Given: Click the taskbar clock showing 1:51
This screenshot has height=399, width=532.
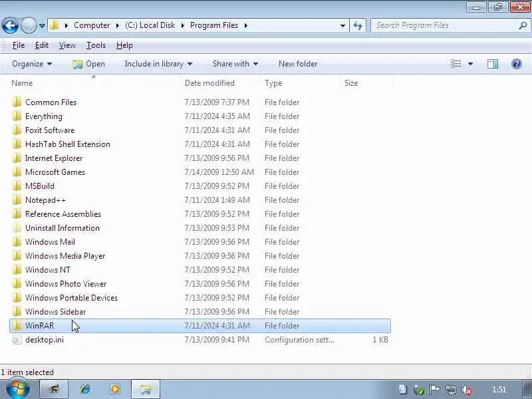Looking at the screenshot, I should (x=499, y=390).
